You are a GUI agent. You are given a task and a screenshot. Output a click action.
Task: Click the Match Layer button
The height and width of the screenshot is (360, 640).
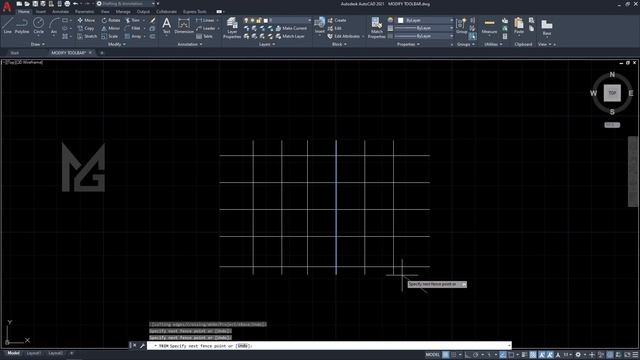click(x=290, y=36)
